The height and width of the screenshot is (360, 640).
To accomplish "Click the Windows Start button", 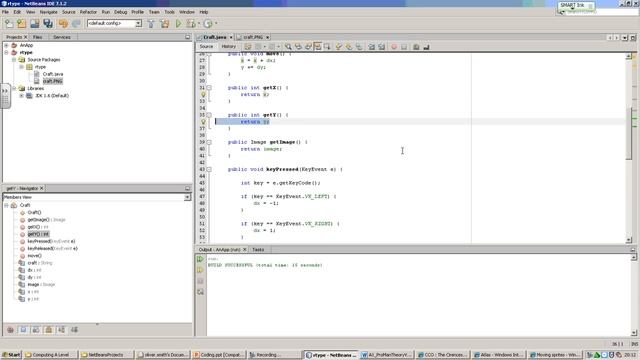I will point(11,355).
